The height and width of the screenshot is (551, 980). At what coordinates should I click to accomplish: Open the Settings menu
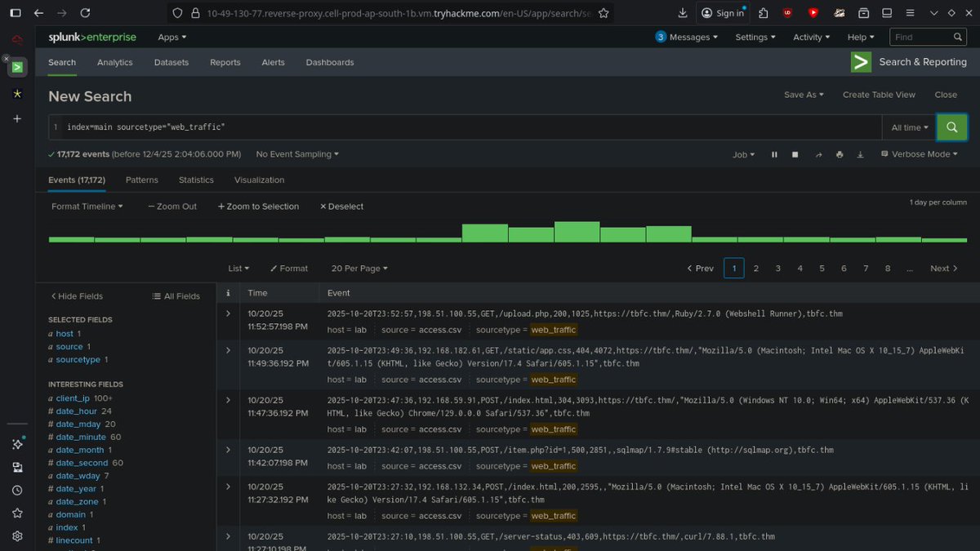755,37
